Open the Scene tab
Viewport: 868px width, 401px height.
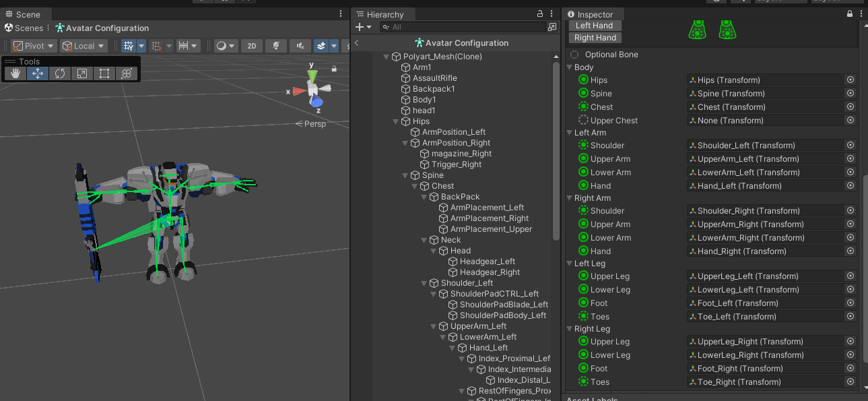[x=23, y=14]
